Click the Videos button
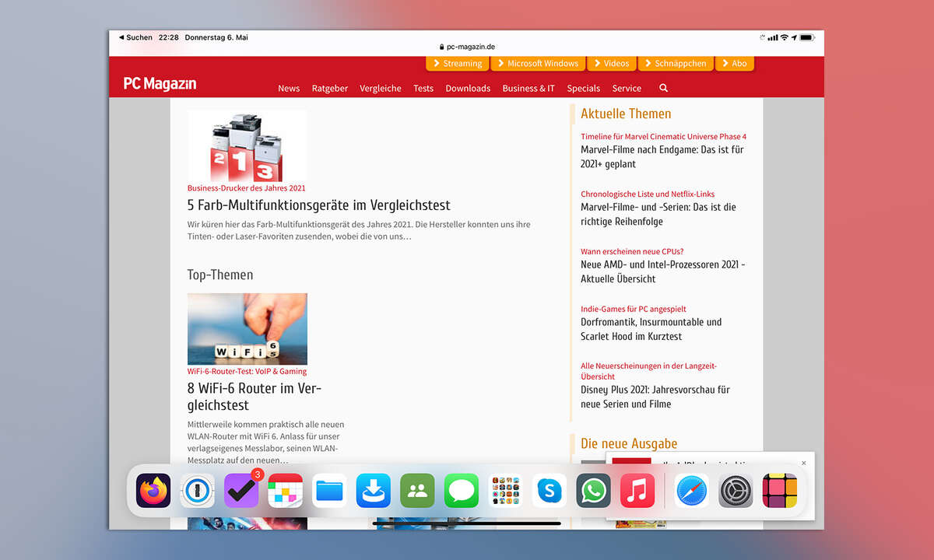The width and height of the screenshot is (934, 560). coord(611,63)
